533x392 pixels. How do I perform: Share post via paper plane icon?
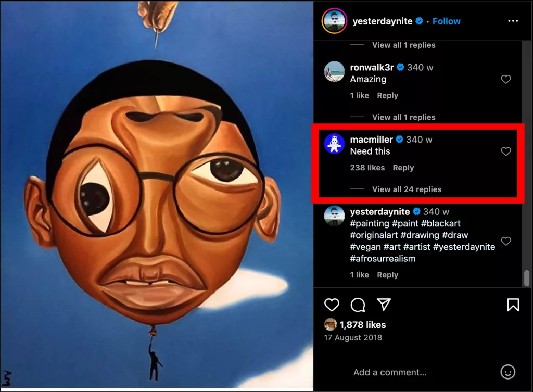384,305
